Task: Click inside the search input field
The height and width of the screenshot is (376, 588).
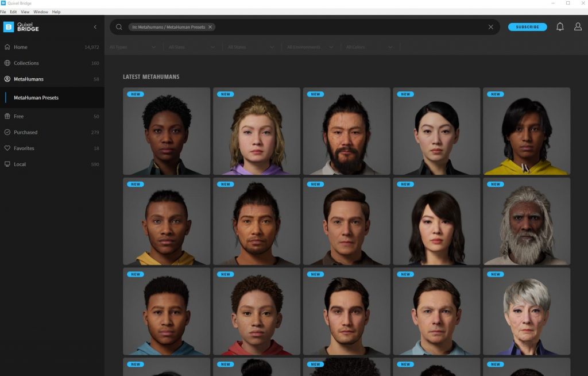Action: [345, 27]
